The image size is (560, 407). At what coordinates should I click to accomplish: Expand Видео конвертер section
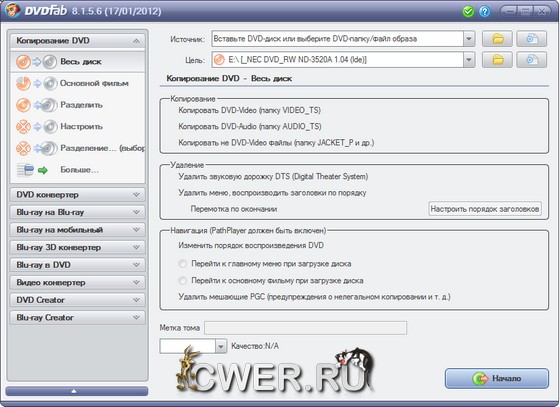click(x=78, y=282)
